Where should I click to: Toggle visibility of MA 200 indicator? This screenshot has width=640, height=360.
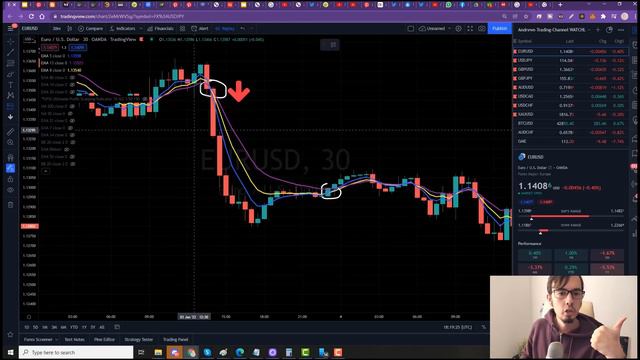[x=73, y=106]
